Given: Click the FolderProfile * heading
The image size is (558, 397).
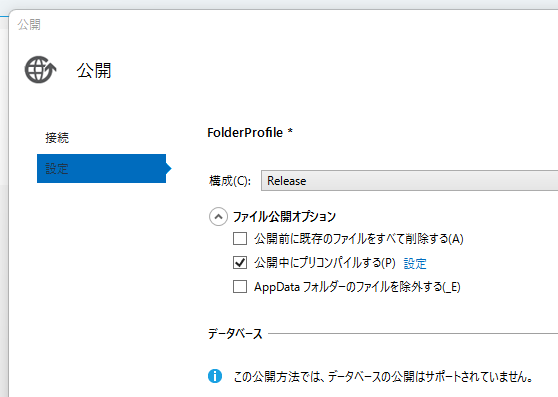Looking at the screenshot, I should (x=250, y=133).
